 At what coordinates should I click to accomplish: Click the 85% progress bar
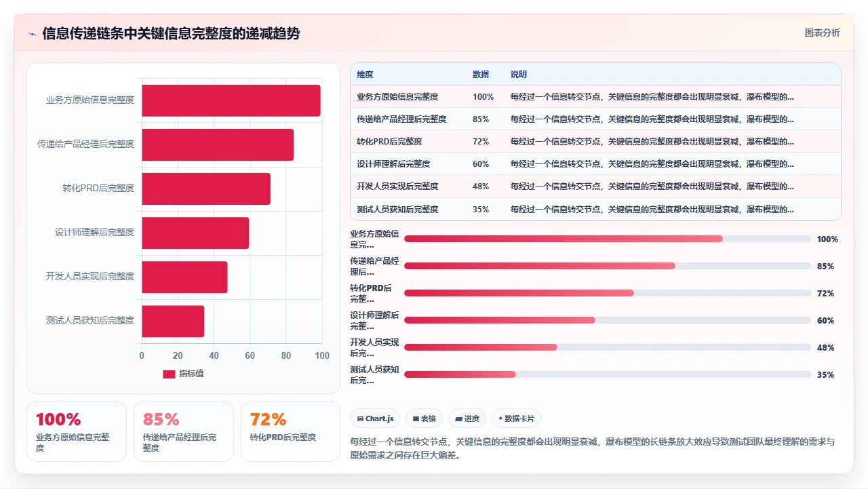pyautogui.click(x=608, y=266)
